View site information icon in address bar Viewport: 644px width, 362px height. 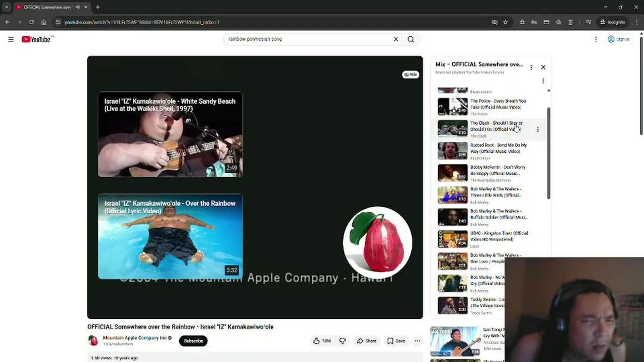pyautogui.click(x=58, y=22)
